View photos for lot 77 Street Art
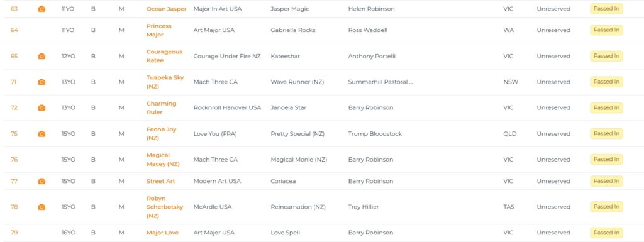This screenshot has width=644, height=242. [x=42, y=181]
